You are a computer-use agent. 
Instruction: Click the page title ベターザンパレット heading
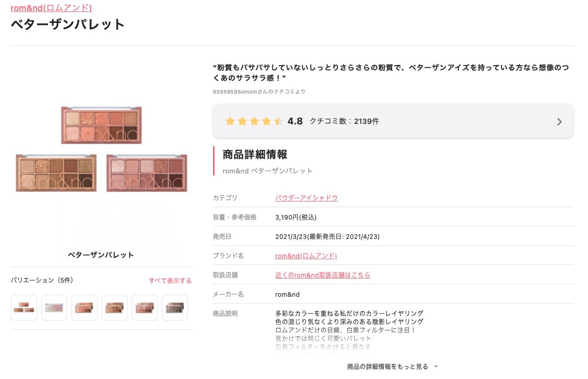pos(68,25)
